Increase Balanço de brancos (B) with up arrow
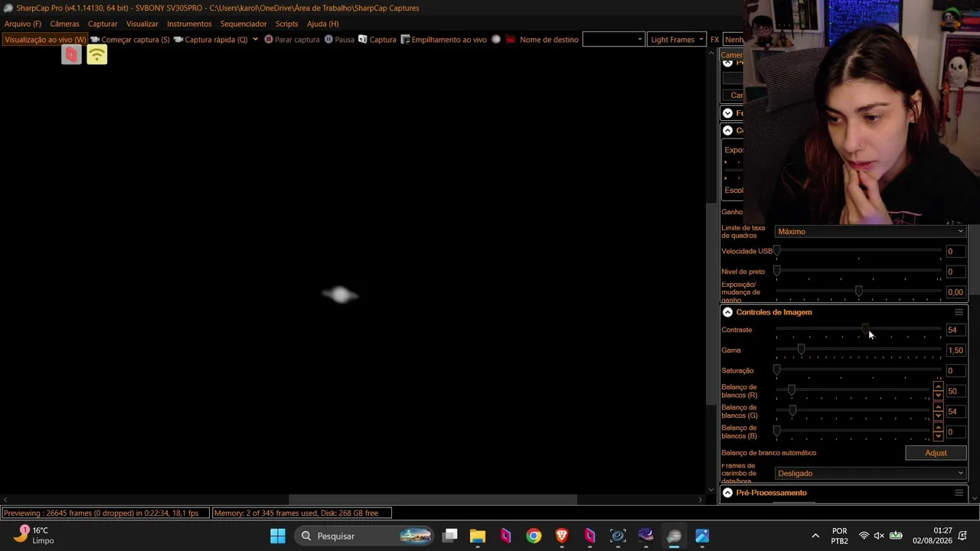 coord(938,427)
